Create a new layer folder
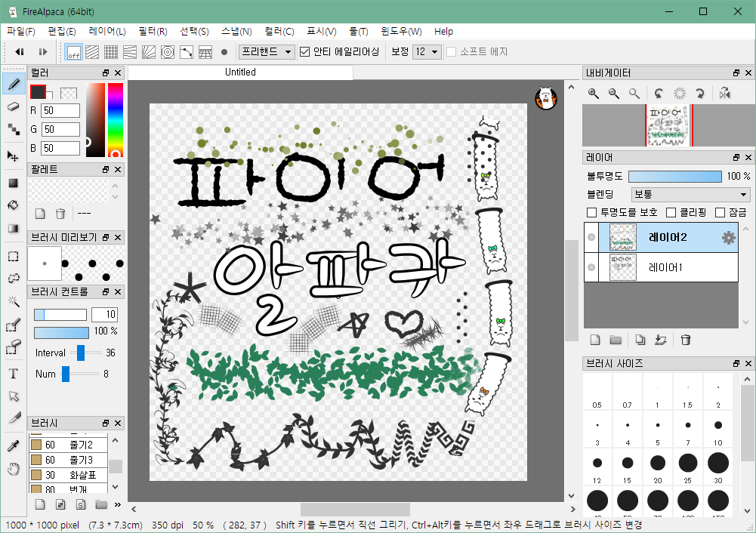The image size is (756, 533). click(616, 340)
